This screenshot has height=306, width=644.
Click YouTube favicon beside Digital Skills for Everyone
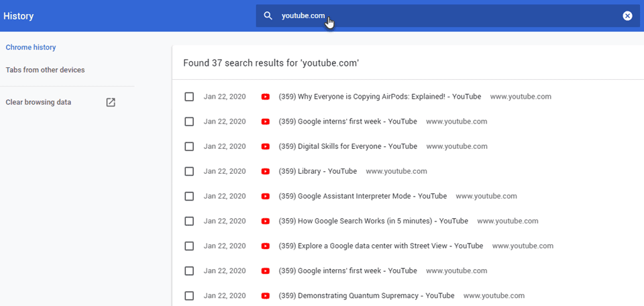click(x=266, y=146)
